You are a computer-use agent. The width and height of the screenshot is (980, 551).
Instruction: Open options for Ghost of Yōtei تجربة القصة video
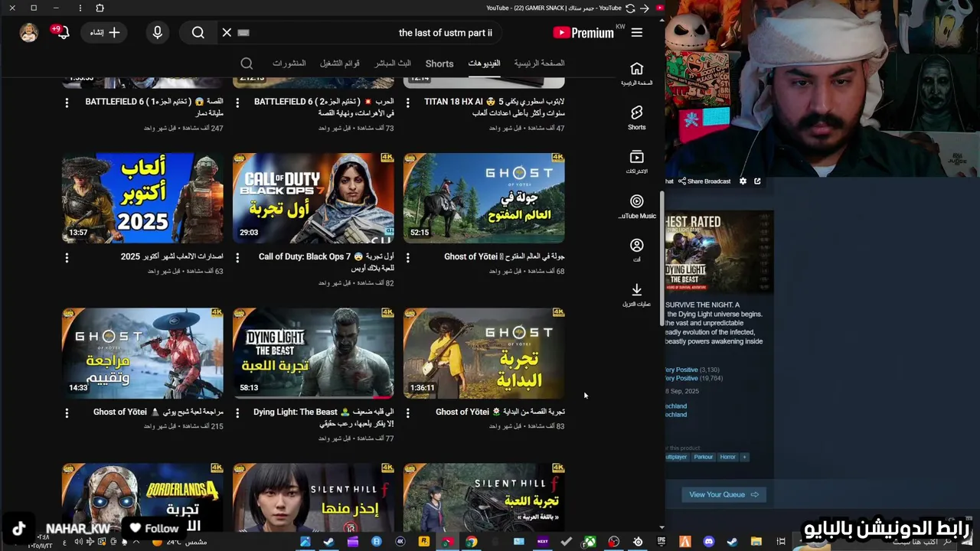click(x=407, y=413)
